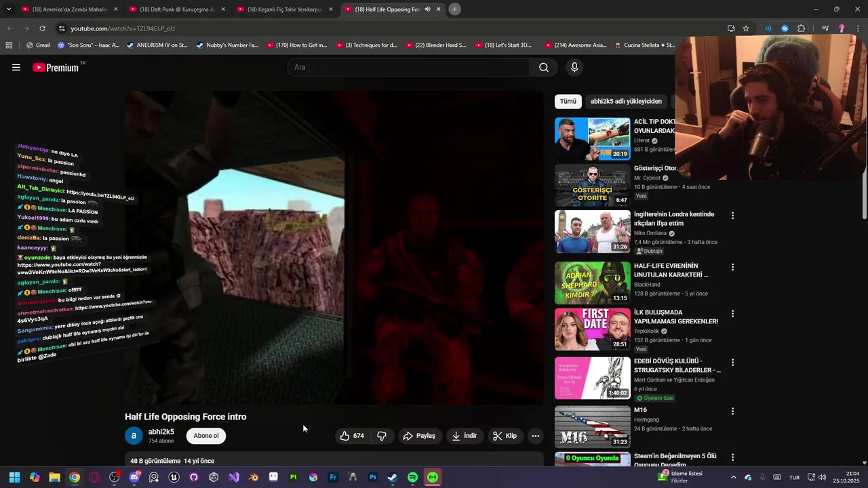Open Chrome media controls icon
868x488 pixels.
825,28
